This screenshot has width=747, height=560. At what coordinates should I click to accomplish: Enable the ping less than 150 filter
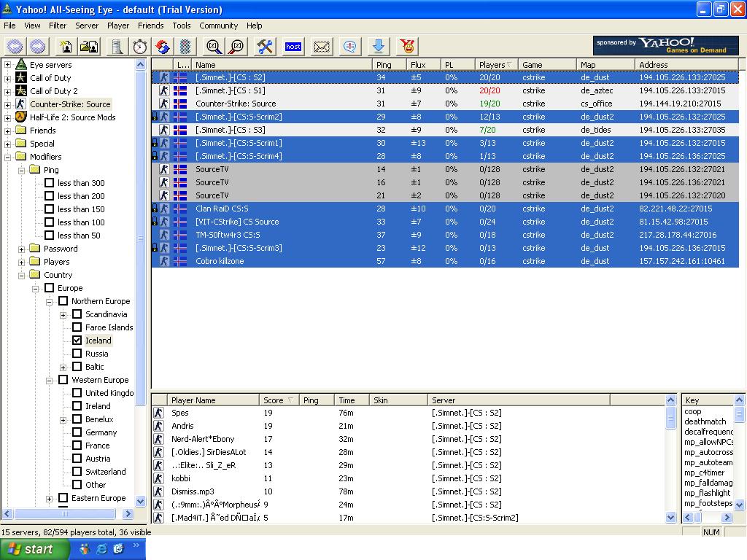pos(49,209)
